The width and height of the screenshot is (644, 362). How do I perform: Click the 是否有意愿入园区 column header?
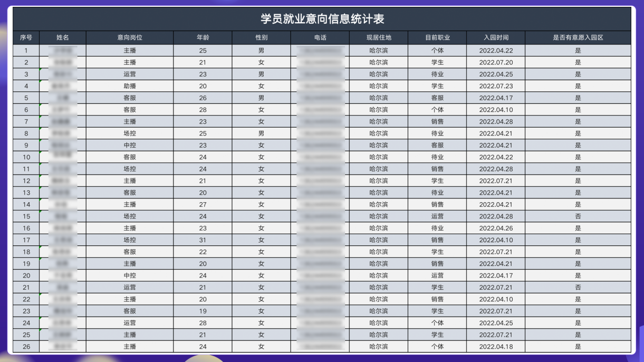pos(578,37)
